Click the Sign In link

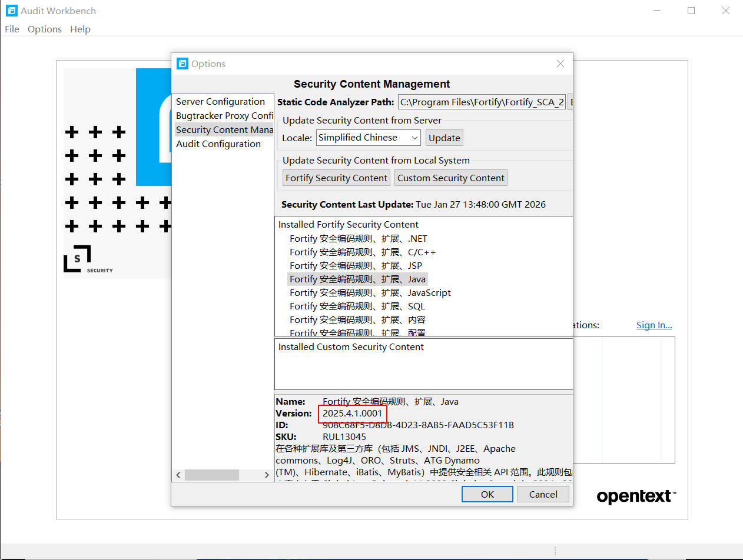click(x=654, y=325)
